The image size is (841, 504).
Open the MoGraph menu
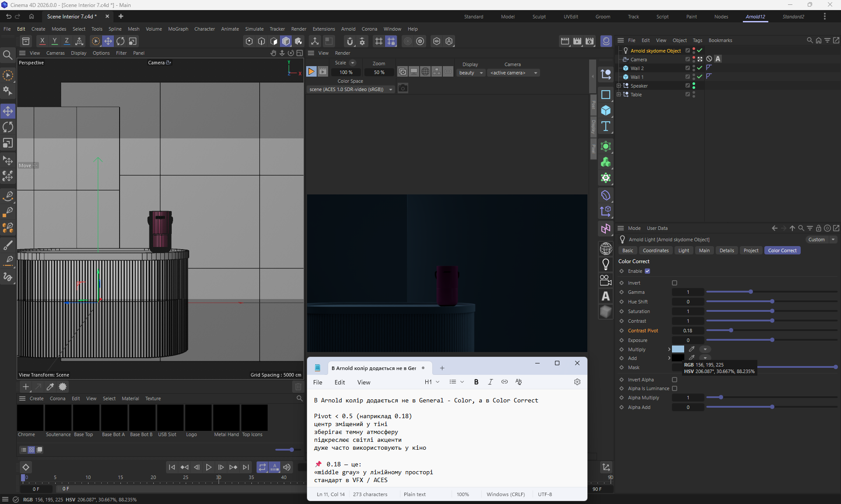click(x=178, y=29)
